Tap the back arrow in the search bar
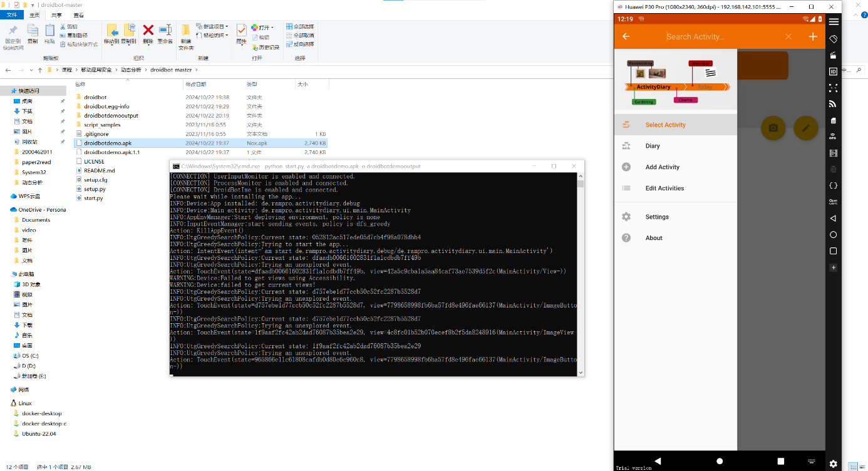Viewport: 868px width, 471px height. click(x=626, y=36)
